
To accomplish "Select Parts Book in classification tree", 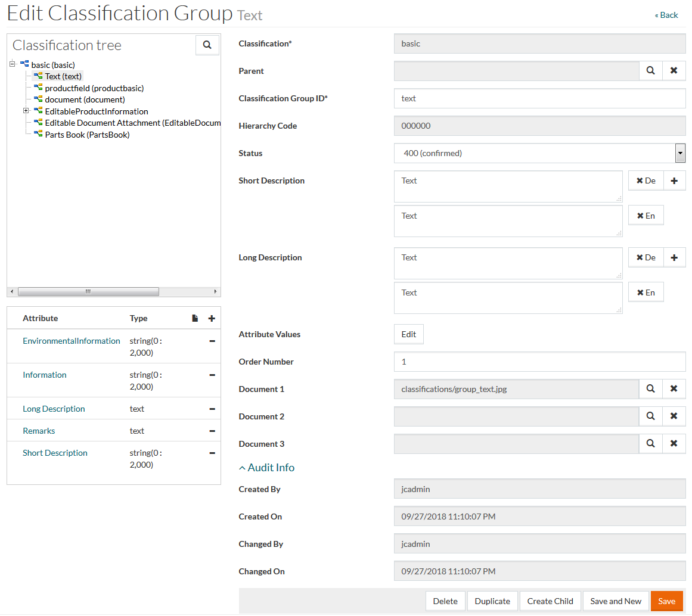I will (x=87, y=135).
